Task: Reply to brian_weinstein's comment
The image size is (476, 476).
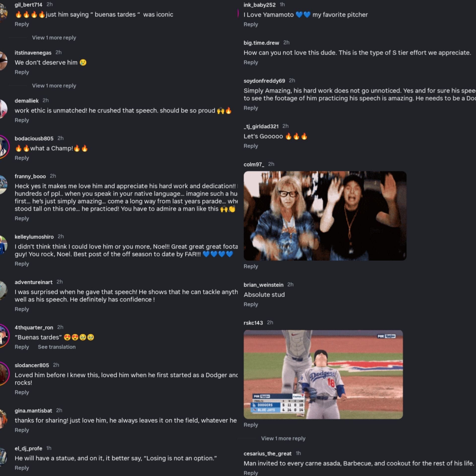Action: click(251, 304)
